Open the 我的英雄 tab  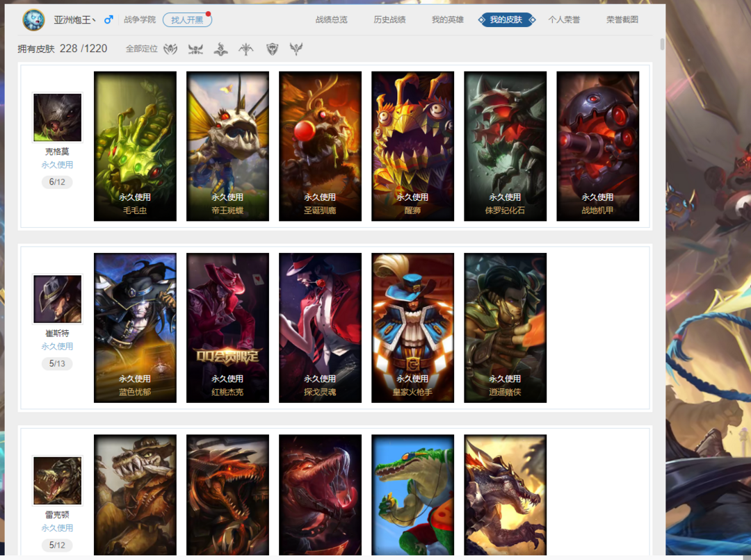[448, 19]
